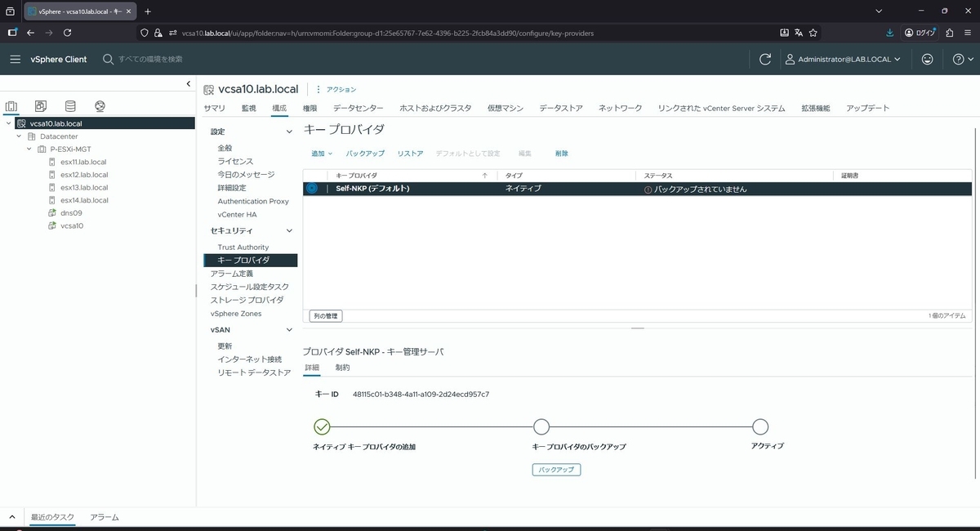
Task: Open the データセンター tab
Action: pos(359,108)
